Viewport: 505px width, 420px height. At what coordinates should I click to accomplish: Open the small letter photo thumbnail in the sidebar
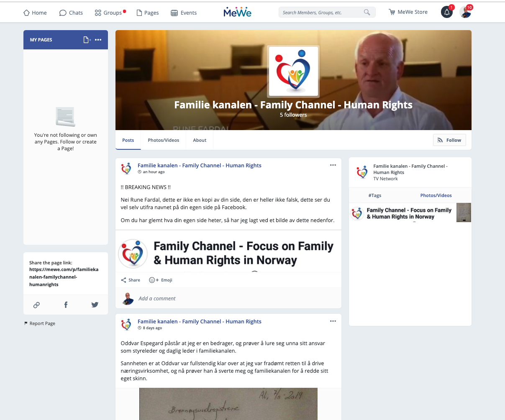click(x=464, y=213)
